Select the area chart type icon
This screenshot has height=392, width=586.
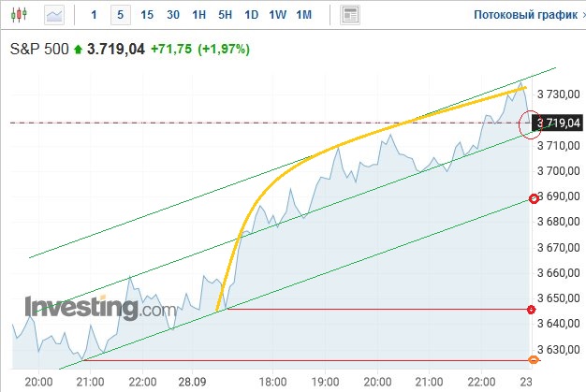pos(55,15)
